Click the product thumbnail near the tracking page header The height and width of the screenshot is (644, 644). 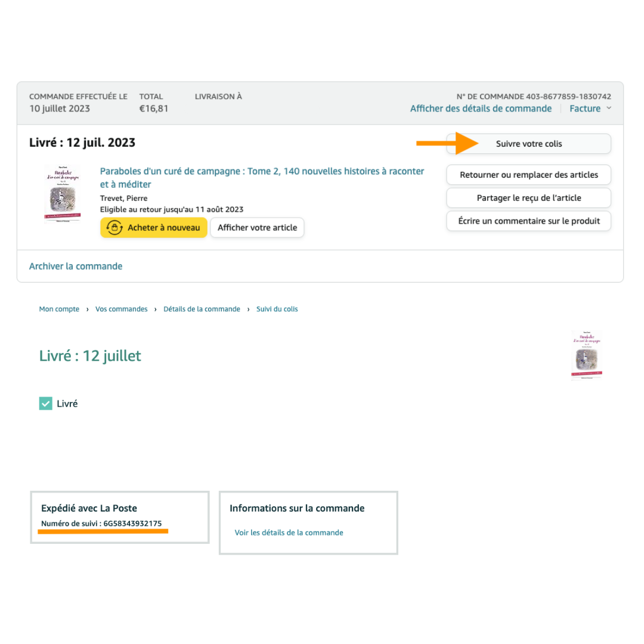[x=587, y=355]
